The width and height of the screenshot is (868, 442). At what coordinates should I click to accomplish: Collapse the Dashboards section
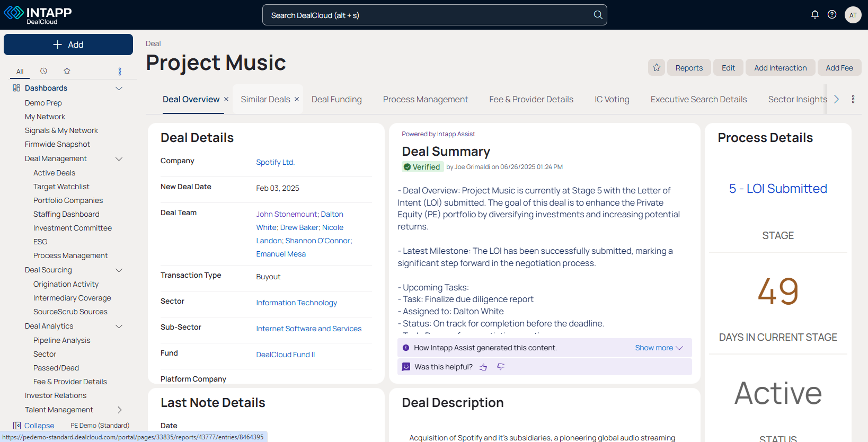(x=119, y=88)
